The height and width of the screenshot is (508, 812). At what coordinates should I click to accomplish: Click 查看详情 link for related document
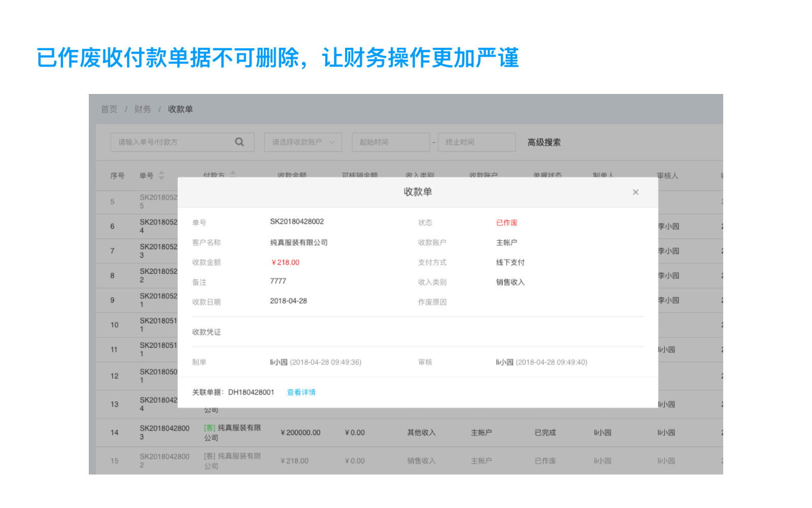point(301,392)
